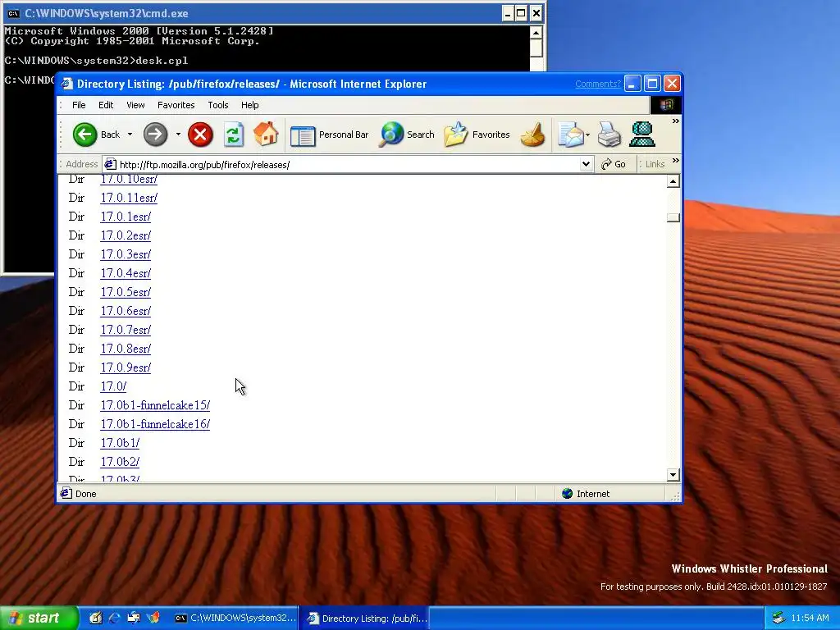This screenshot has height=630, width=840.
Task: Open the Help menu
Action: click(x=249, y=105)
